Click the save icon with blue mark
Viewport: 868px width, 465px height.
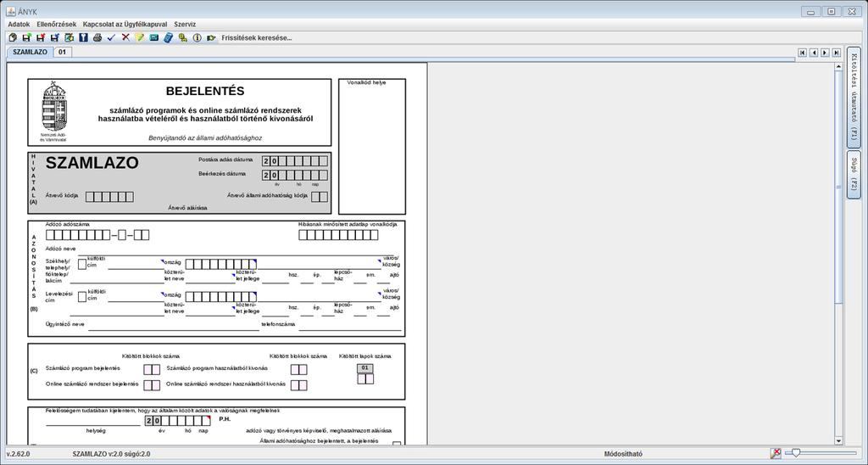54,37
